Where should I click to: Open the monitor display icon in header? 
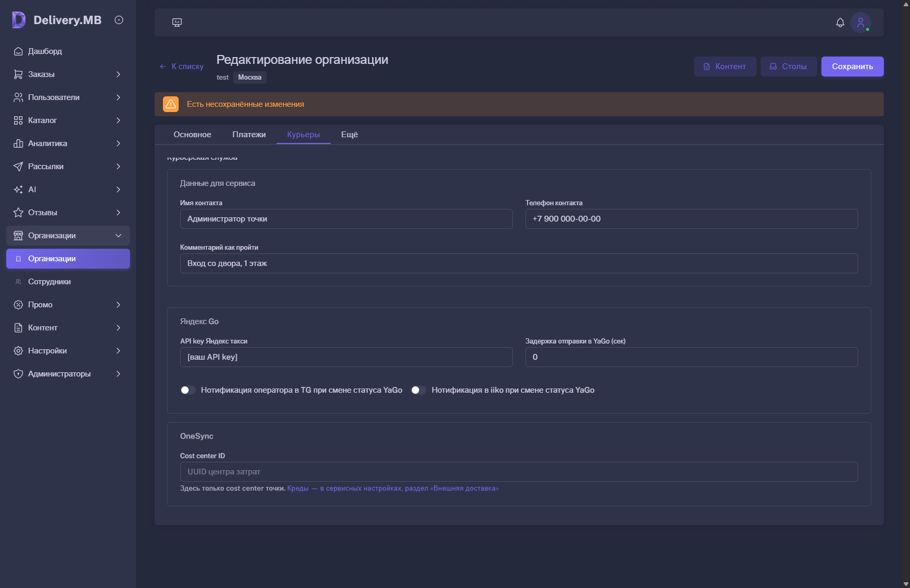(x=177, y=23)
